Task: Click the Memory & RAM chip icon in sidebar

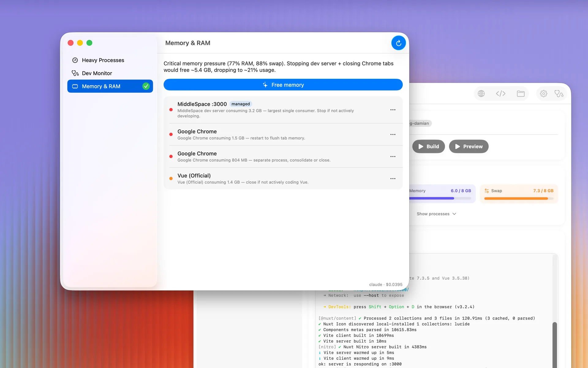Action: click(75, 86)
